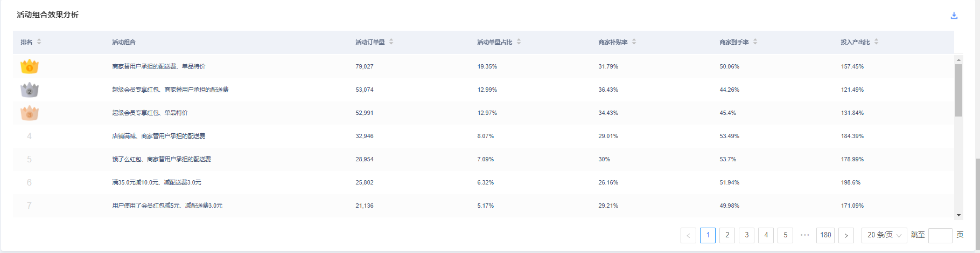Image resolution: width=980 pixels, height=253 pixels.
Task: Click the page vertical scrollbar thumb
Action: (x=977, y=204)
